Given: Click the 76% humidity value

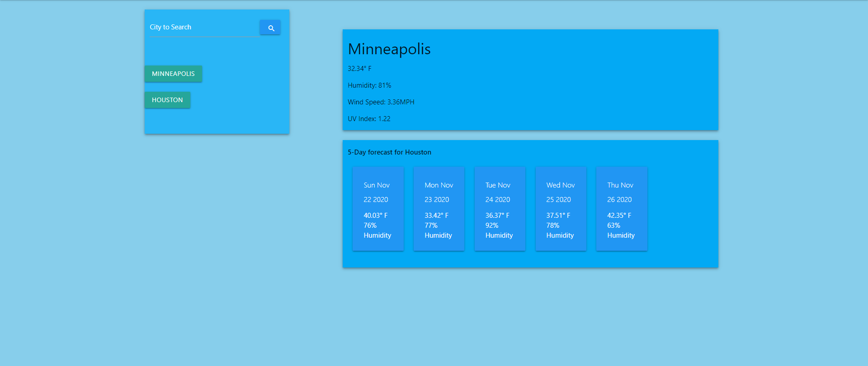Looking at the screenshot, I should coord(370,225).
